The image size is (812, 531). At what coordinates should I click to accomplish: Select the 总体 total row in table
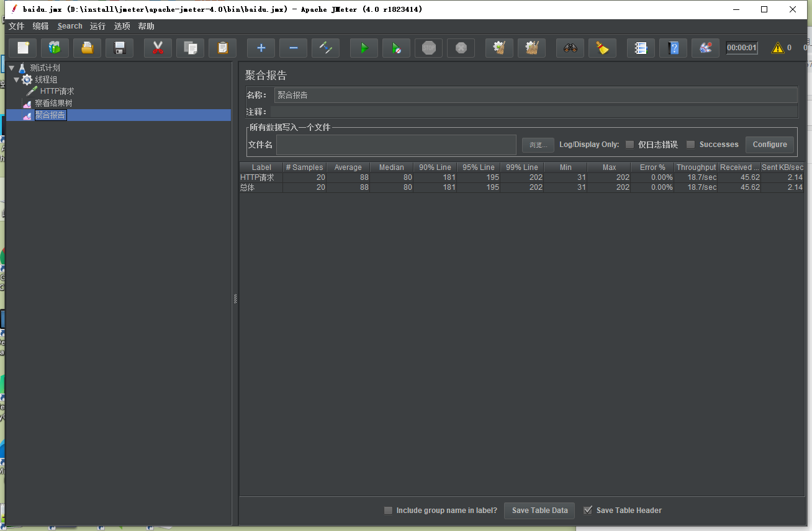pyautogui.click(x=521, y=187)
